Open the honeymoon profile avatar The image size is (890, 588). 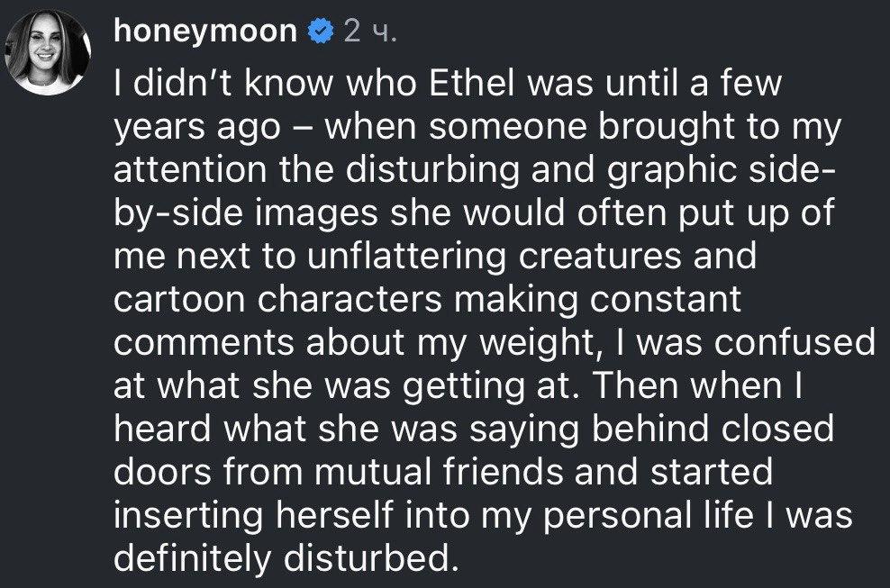[x=48, y=51]
